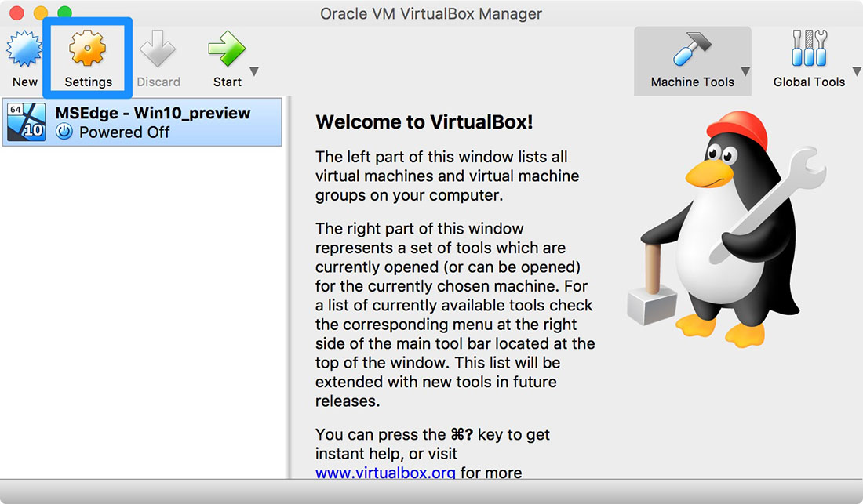Click the Powered Off status icon

pos(64,132)
